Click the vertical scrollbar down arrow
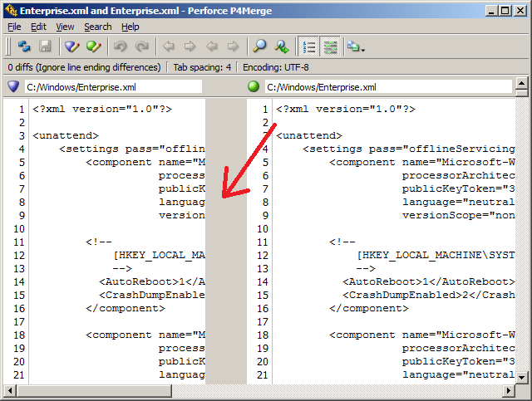The height and width of the screenshot is (401, 532). (x=521, y=377)
